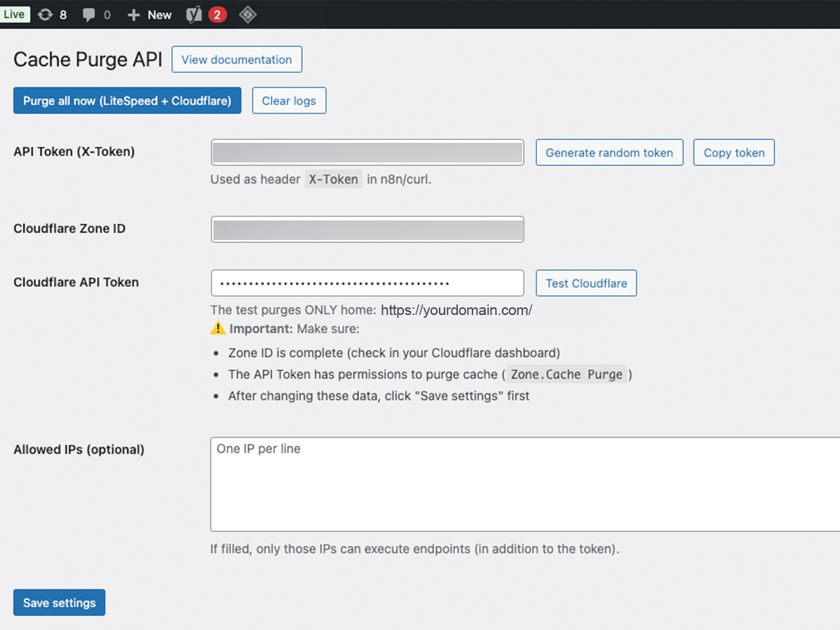Click the Copy token button
Screen dimensions: 840x630
tap(734, 153)
